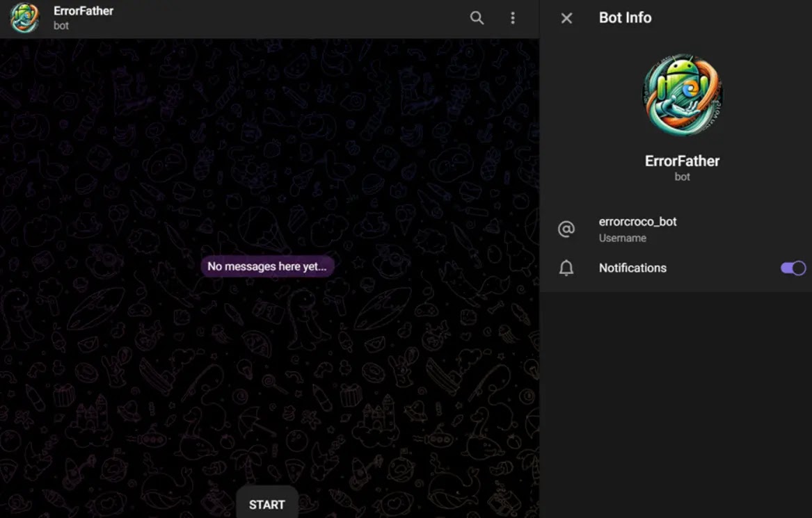This screenshot has width=812, height=518.
Task: Click the ErrorFather title in chat header
Action: coord(83,11)
